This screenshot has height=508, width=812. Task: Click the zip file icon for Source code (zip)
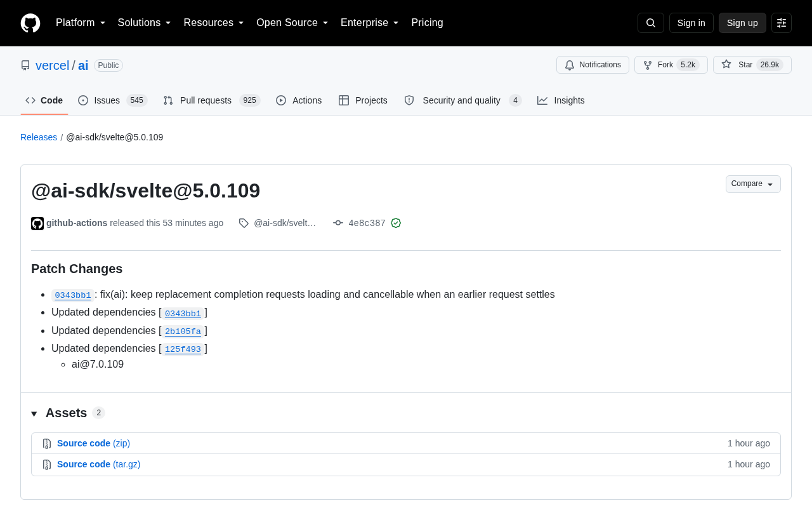pyautogui.click(x=47, y=444)
